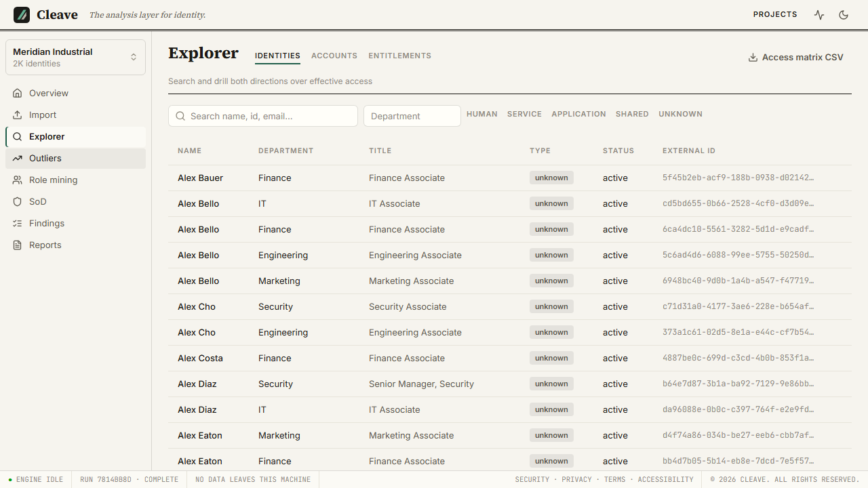The width and height of the screenshot is (868, 488).
Task: Toggle dark mode moon icon
Action: (x=844, y=15)
